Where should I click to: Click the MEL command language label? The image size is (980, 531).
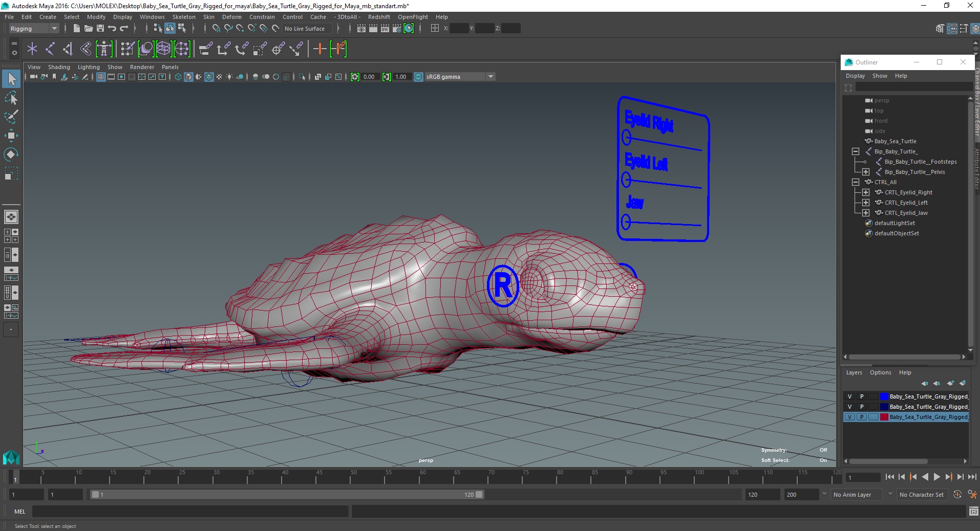tap(19, 512)
